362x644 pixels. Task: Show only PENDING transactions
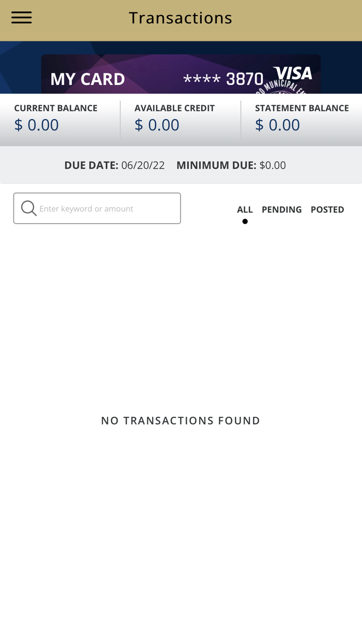(281, 210)
